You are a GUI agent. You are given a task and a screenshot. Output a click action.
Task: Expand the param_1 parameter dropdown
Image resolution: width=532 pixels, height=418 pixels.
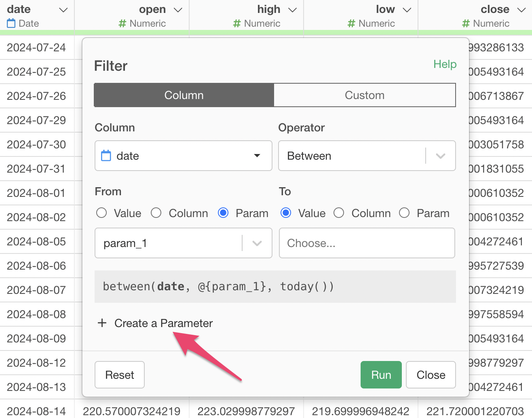(x=257, y=243)
